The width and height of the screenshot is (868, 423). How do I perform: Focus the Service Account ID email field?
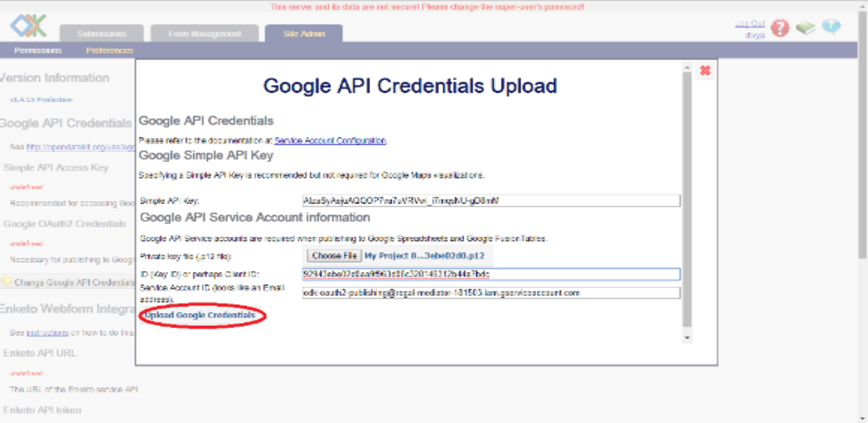(x=491, y=293)
